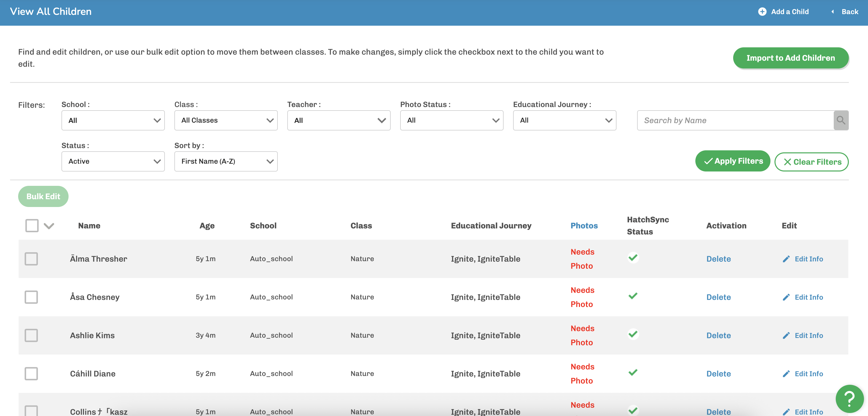The height and width of the screenshot is (416, 868).
Task: Click pencil icon for Ashlie Kims
Action: click(786, 336)
